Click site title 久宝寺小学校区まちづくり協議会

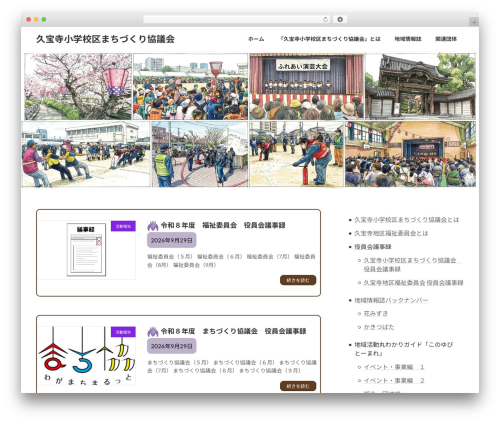coord(105,39)
